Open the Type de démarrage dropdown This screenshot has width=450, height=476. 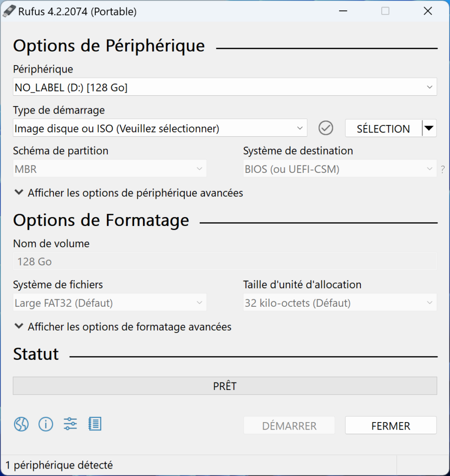pos(160,128)
